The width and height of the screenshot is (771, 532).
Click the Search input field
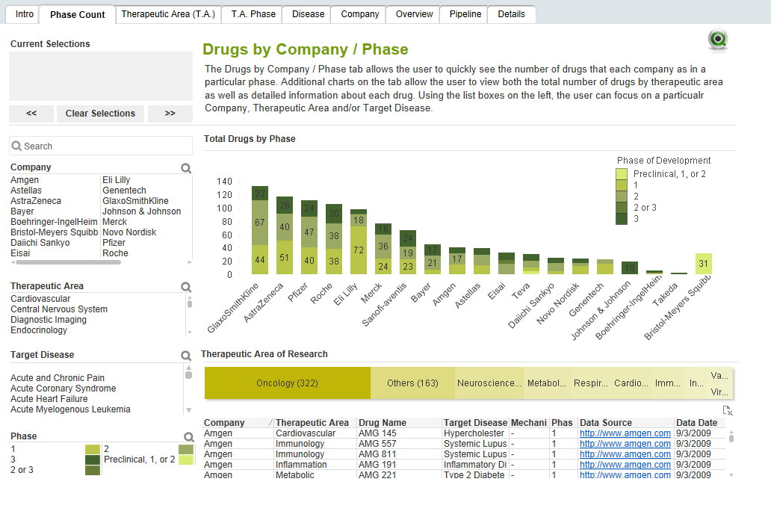101,146
